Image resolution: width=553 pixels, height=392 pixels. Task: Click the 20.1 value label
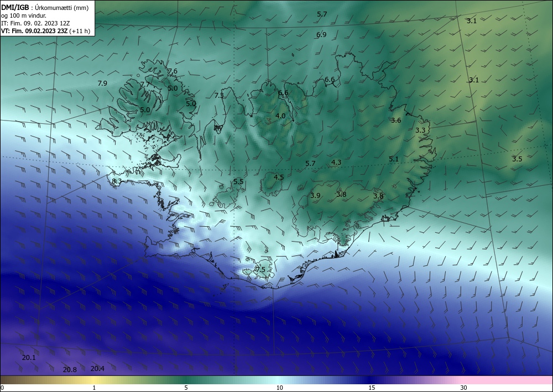29,358
